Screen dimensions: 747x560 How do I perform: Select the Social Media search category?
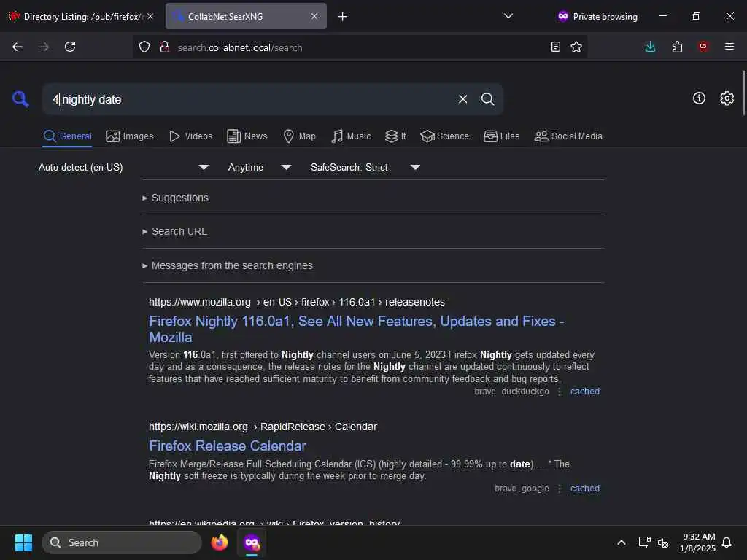568,136
